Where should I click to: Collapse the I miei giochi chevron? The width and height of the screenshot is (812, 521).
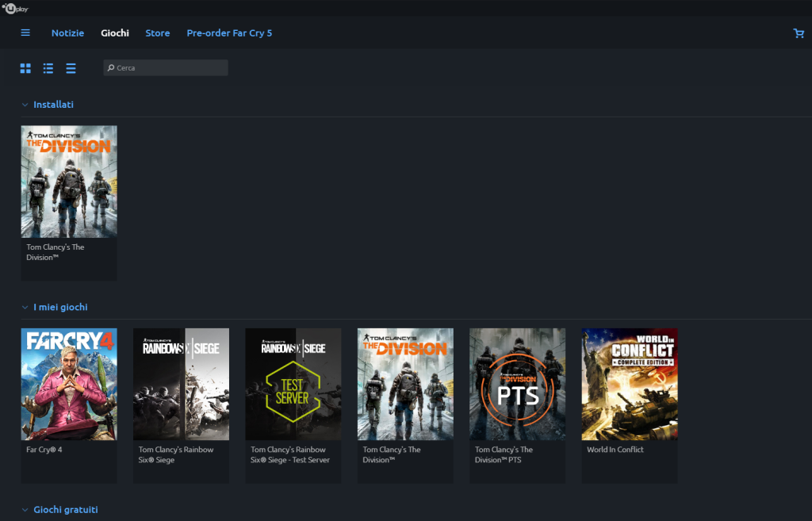pos(25,307)
